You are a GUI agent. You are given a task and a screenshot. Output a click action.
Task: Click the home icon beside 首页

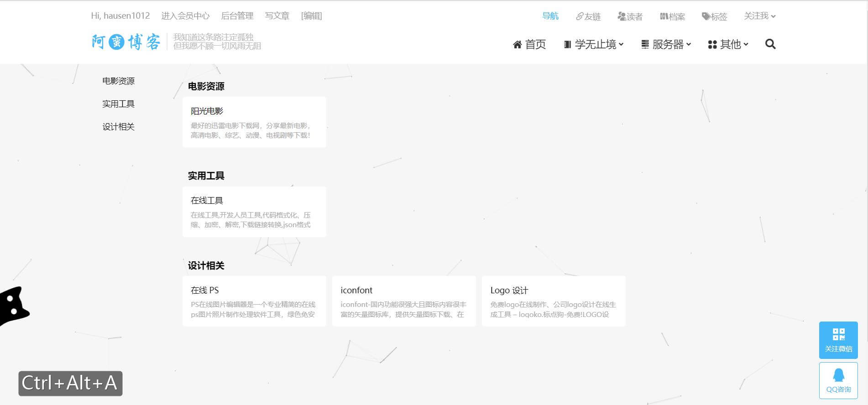[x=517, y=45]
